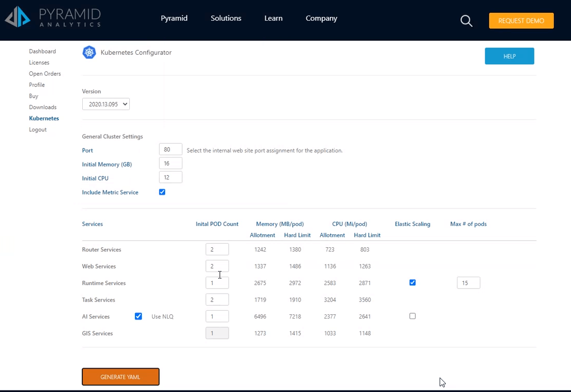
Task: Open the Learn menu
Action: (x=274, y=18)
